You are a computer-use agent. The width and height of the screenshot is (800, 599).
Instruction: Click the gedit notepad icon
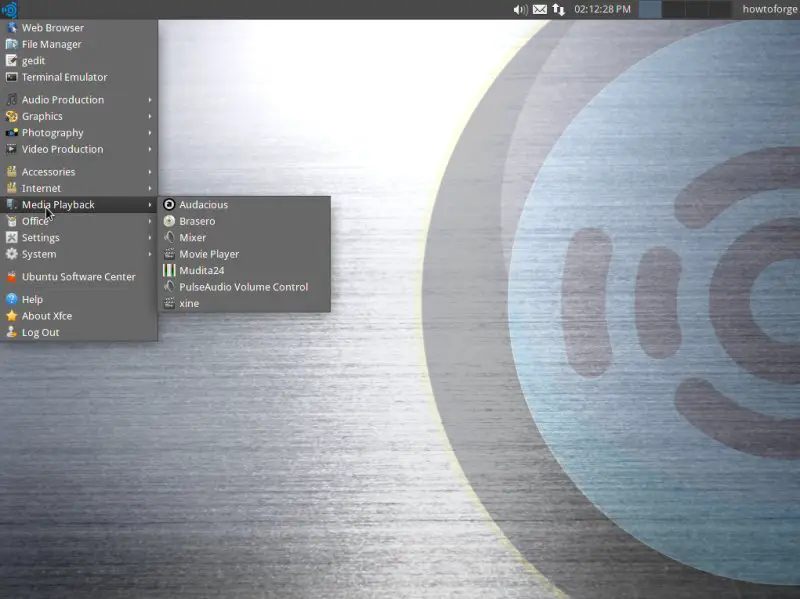pyautogui.click(x=11, y=60)
